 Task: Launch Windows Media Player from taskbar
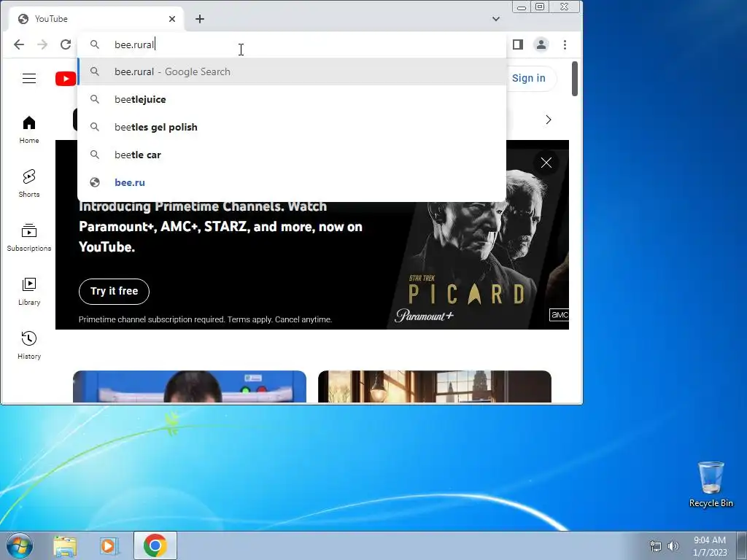tap(109, 545)
